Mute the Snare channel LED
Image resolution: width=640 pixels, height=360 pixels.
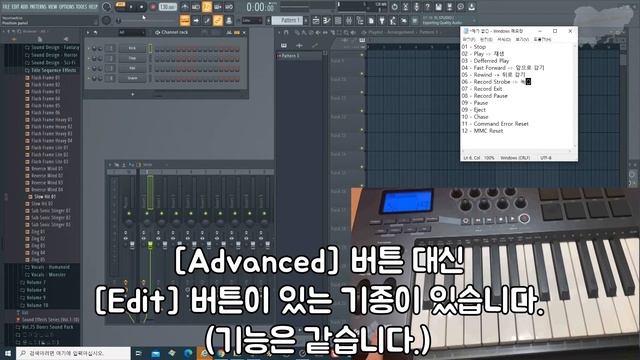pyautogui.click(x=89, y=78)
